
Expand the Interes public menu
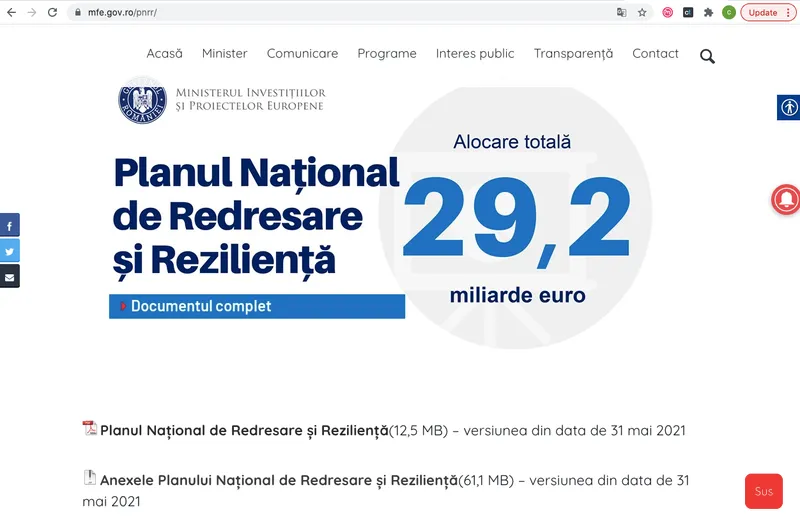(x=475, y=54)
